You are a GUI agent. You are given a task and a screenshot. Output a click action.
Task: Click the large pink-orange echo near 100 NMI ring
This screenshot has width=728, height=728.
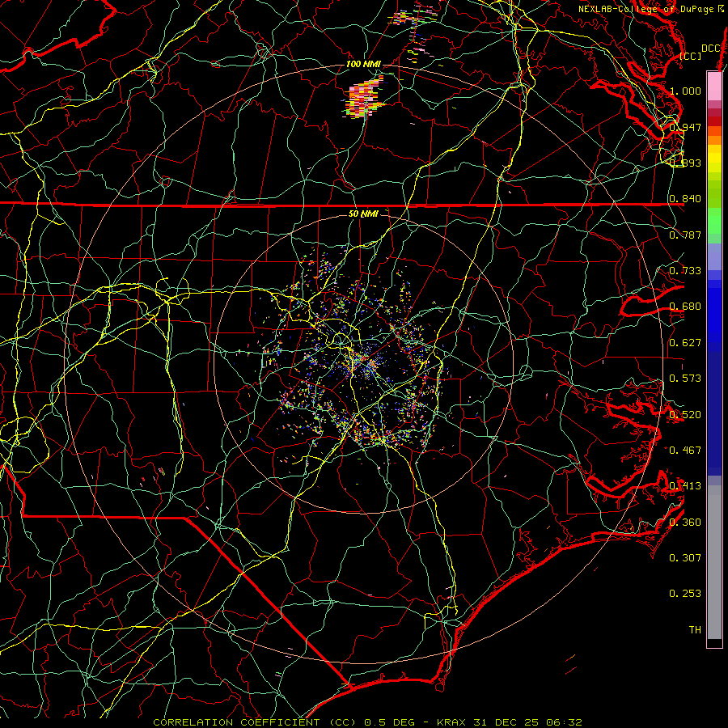tap(365, 98)
